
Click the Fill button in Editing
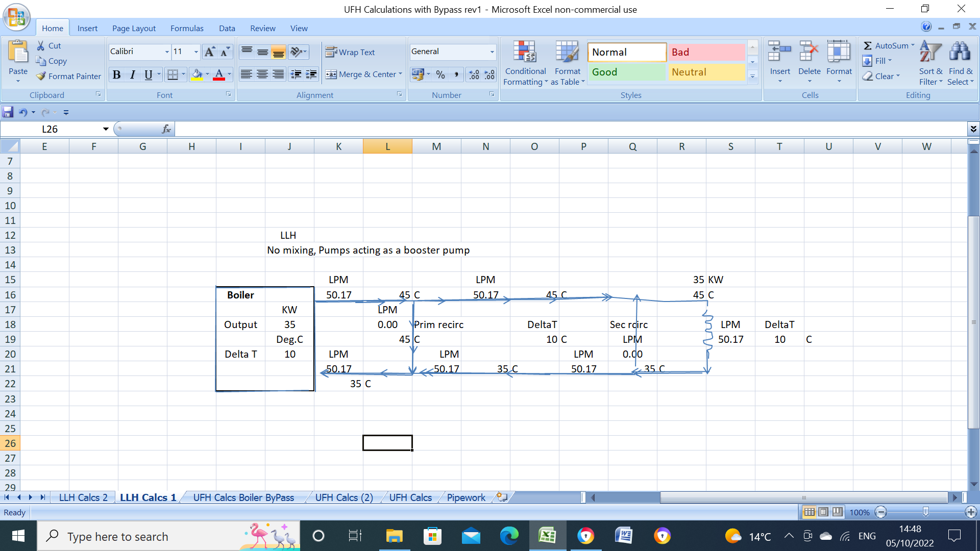[877, 61]
